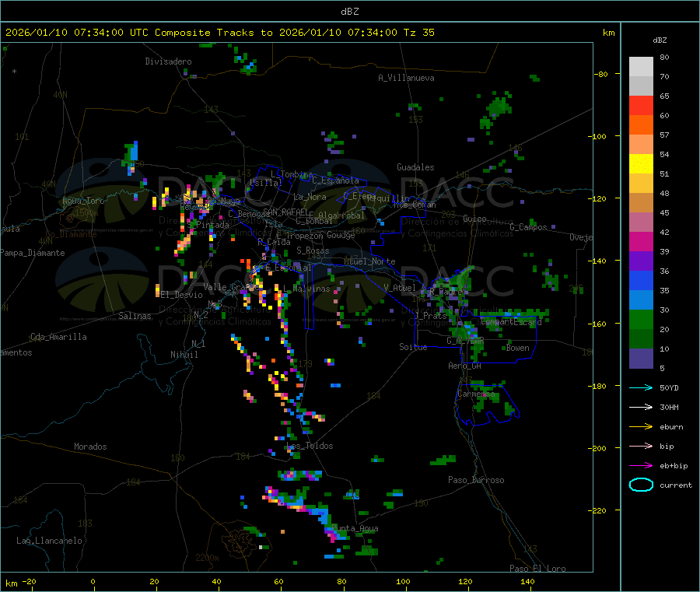Click the -160 km axis tick label

[x=600, y=324]
